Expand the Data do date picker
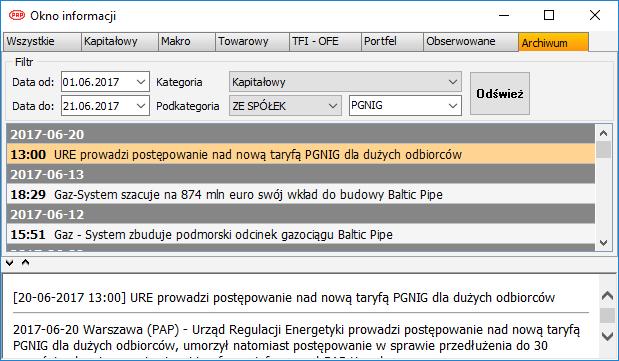This screenshot has width=619, height=361. (141, 106)
